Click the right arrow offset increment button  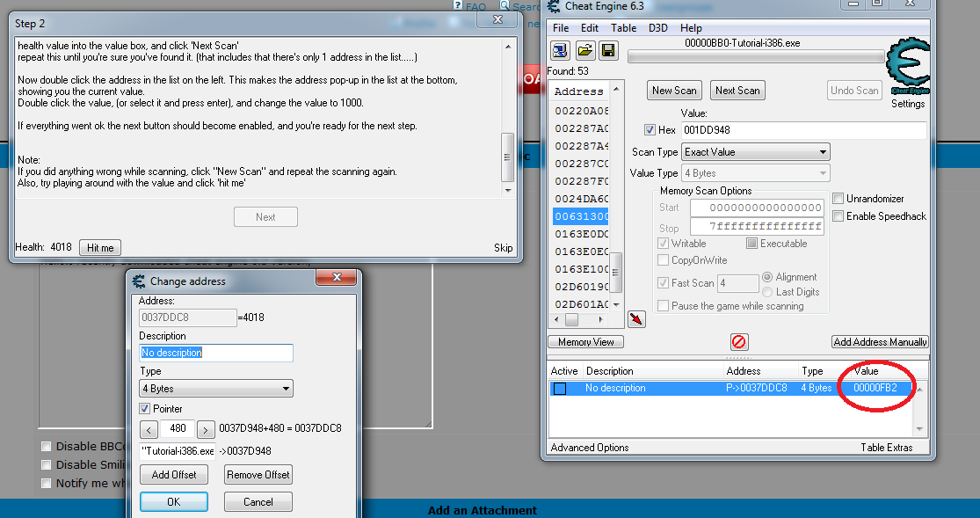[x=206, y=430]
